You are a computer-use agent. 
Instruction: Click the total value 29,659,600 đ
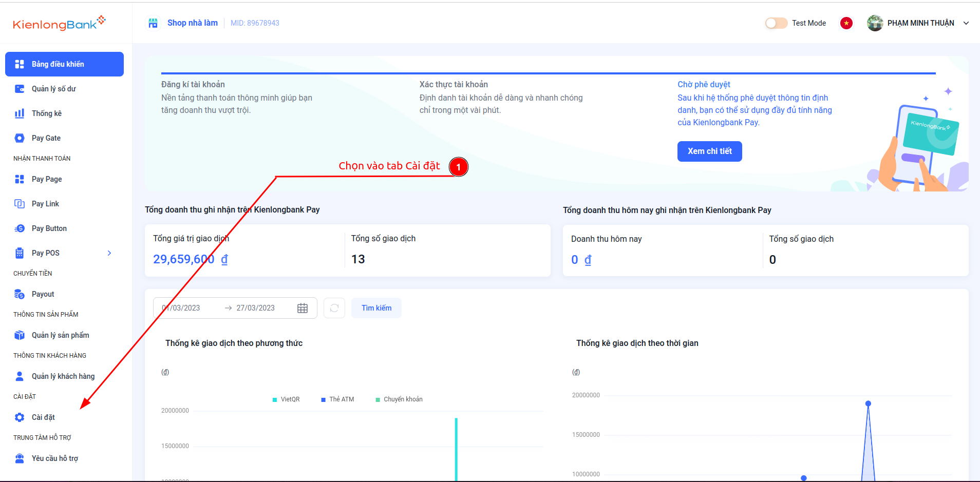click(x=191, y=259)
